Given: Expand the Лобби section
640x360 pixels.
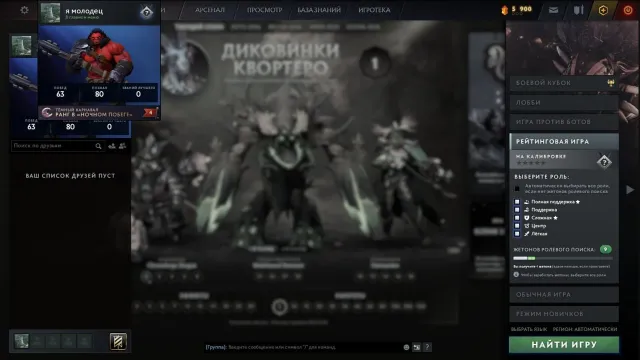Looking at the screenshot, I should click(x=564, y=102).
